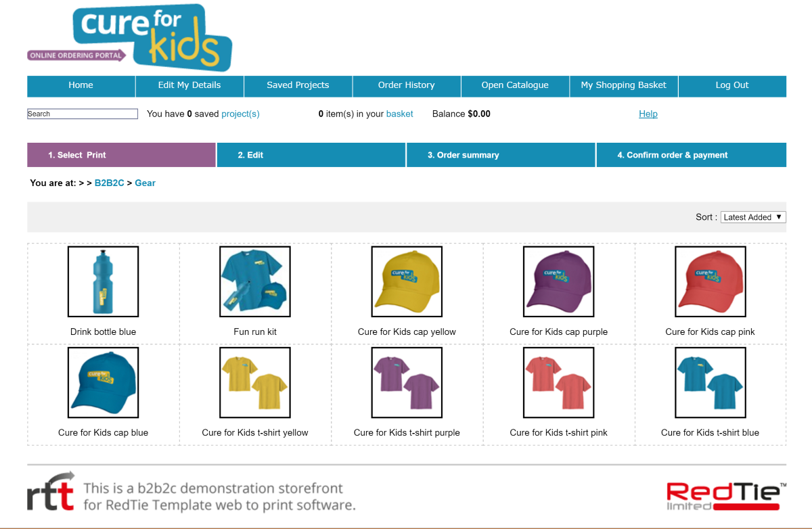This screenshot has height=529, width=812.
Task: Select the yellow cap product image
Action: [x=407, y=281]
